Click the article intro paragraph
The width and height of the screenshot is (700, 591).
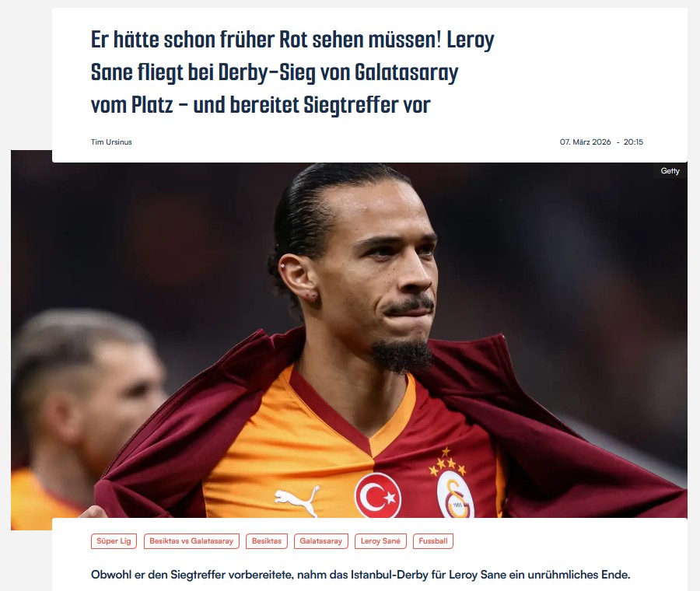coord(360,575)
